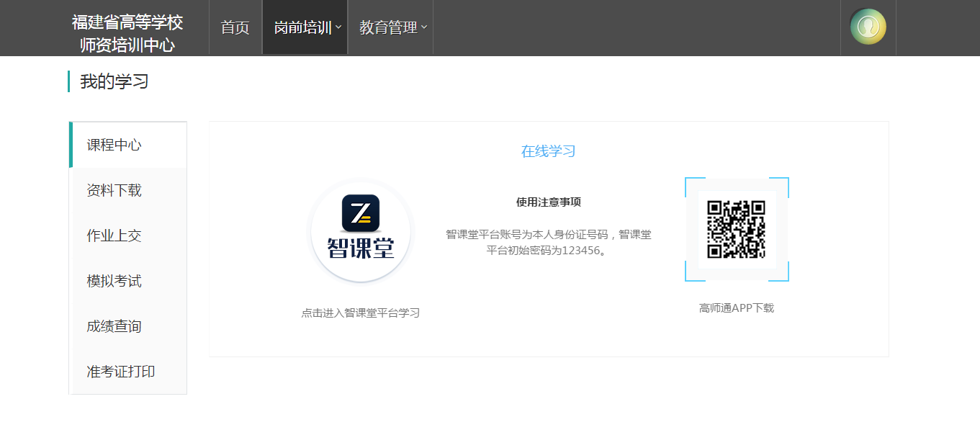Switch to 资料下载 in the sidebar
Screen dimensions: 980x435
(114, 190)
